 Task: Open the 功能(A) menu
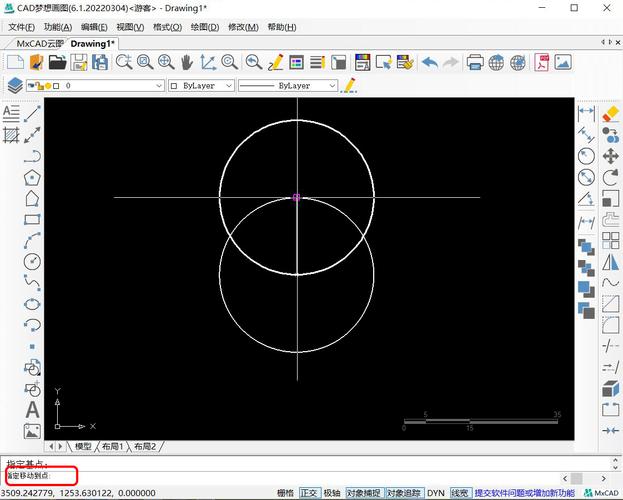point(58,27)
